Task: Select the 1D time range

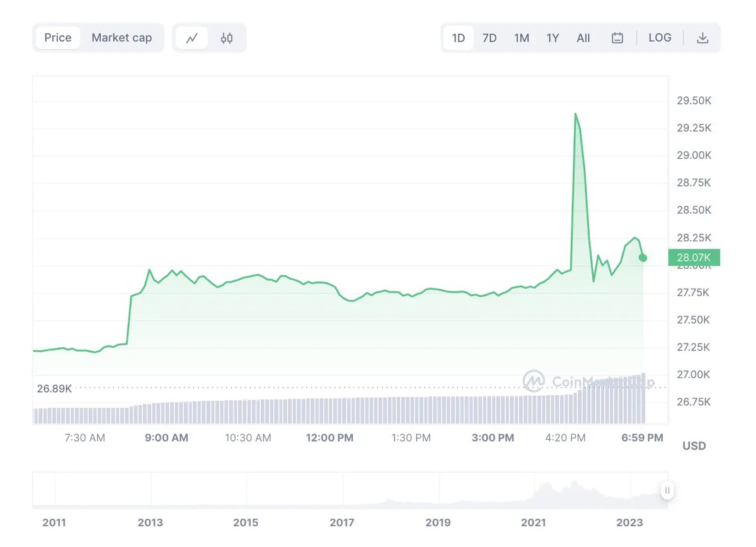Action: 458,38
